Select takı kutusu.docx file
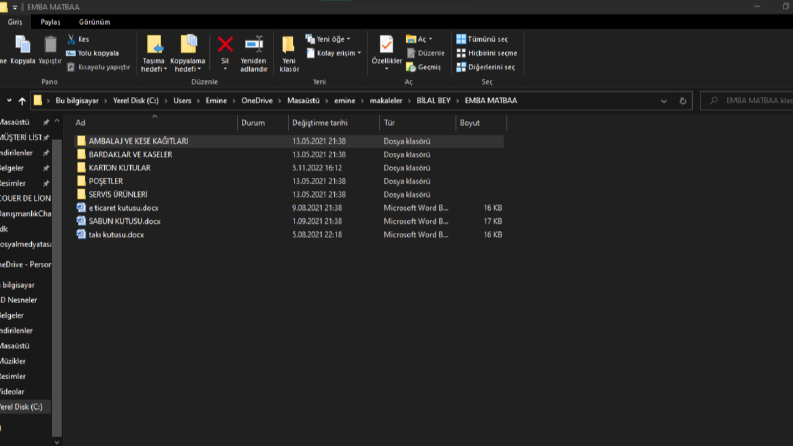This screenshot has height=446, width=793. [289, 235]
